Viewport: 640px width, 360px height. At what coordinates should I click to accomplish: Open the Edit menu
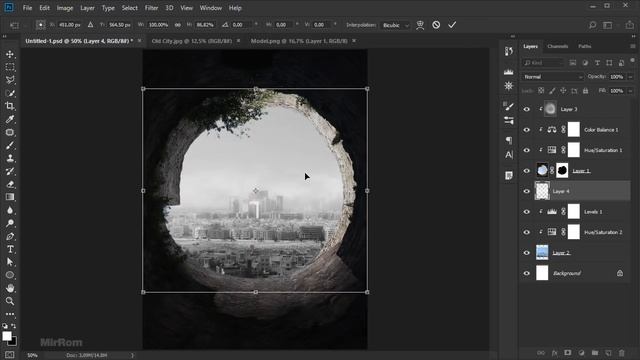[x=44, y=8]
